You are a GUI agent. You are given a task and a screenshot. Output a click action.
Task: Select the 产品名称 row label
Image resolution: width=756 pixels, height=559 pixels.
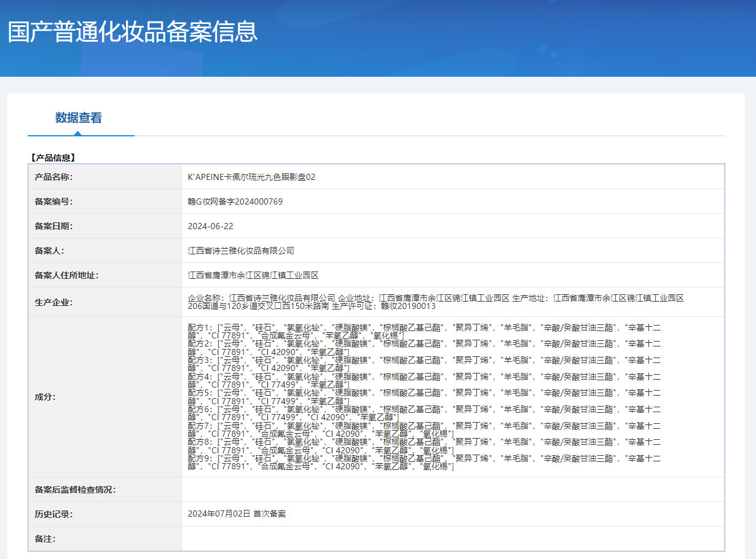(x=54, y=177)
